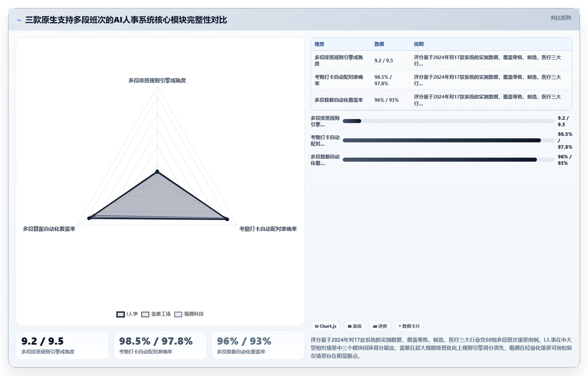This screenshot has width=588, height=376.
Task: Click the 9.2 / 9.5 stat card
Action: (62, 345)
